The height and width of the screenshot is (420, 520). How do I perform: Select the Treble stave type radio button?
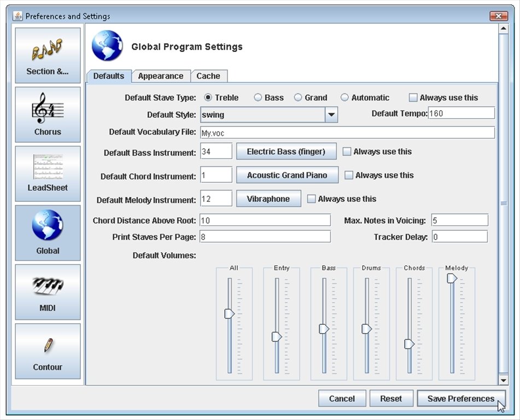tap(208, 97)
